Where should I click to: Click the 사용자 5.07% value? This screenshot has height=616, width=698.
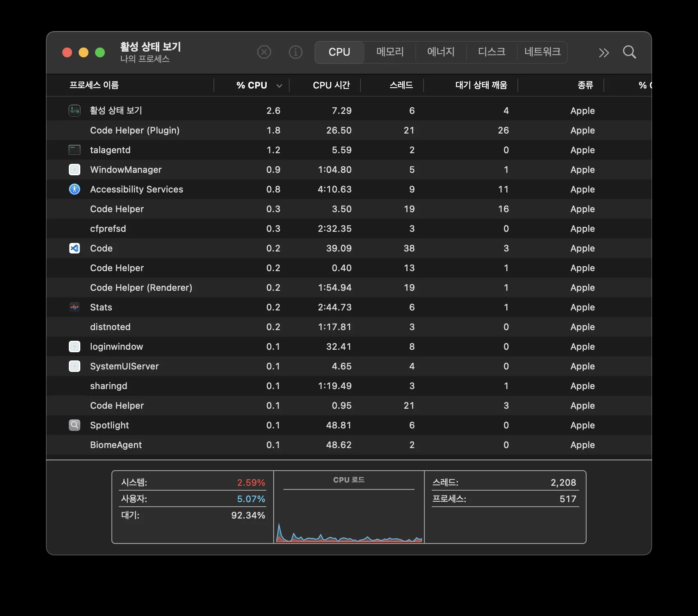251,499
